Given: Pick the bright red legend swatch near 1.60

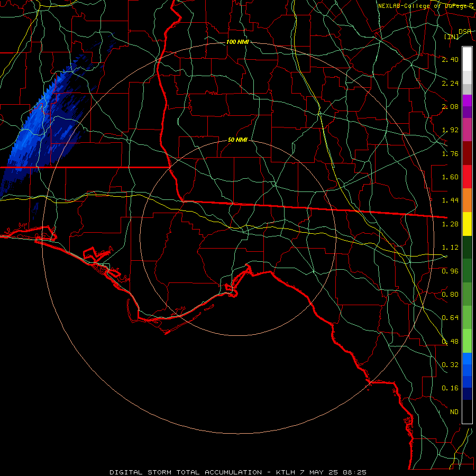Looking at the screenshot, I should click(x=467, y=177).
